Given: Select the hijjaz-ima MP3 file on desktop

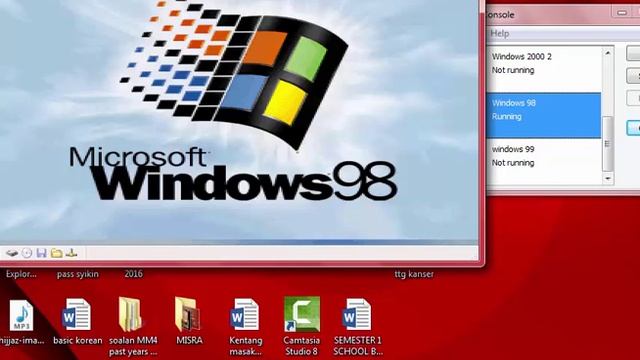Looking at the screenshot, I should (x=21, y=322).
